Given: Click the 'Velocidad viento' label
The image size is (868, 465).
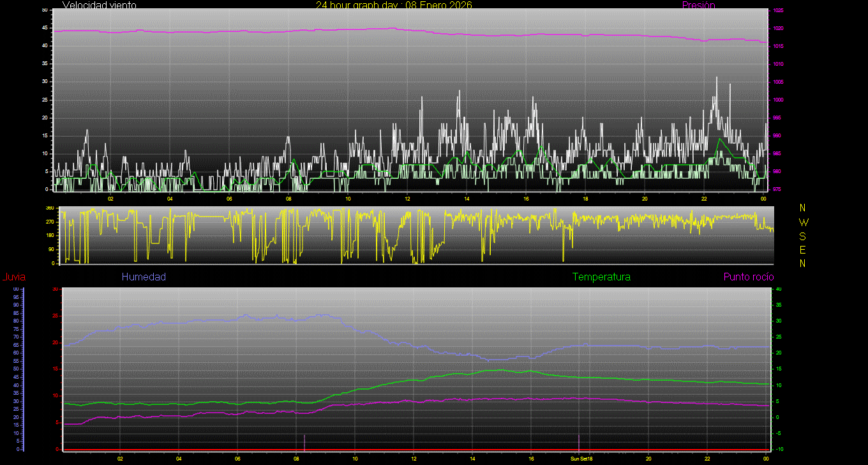Looking at the screenshot, I should [99, 5].
